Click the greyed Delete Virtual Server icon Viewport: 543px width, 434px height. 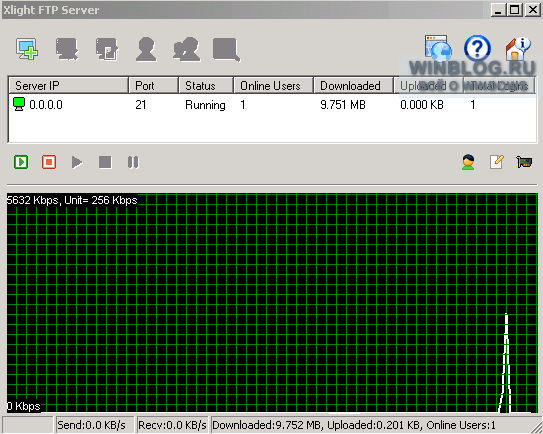coord(67,49)
